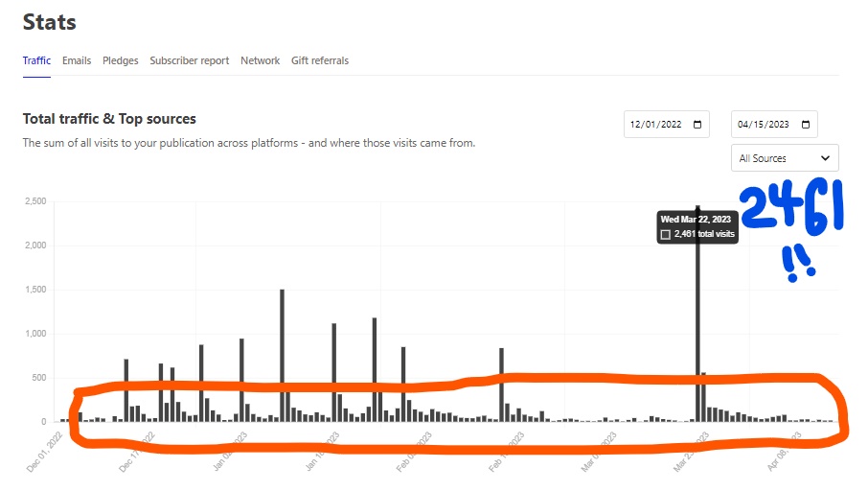Screen dimensions: 868x491
Task: Select the Traffic tab
Action: click(36, 61)
